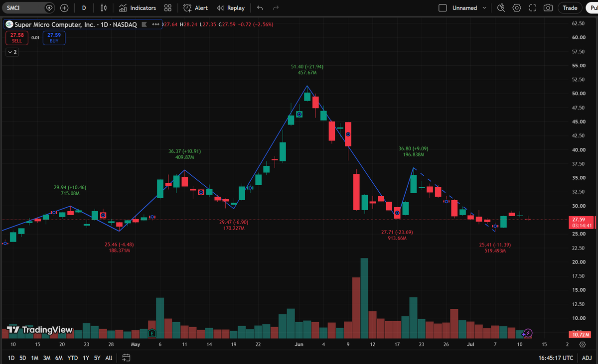
Task: Click the Jul label on time axis
Action: click(x=470, y=344)
